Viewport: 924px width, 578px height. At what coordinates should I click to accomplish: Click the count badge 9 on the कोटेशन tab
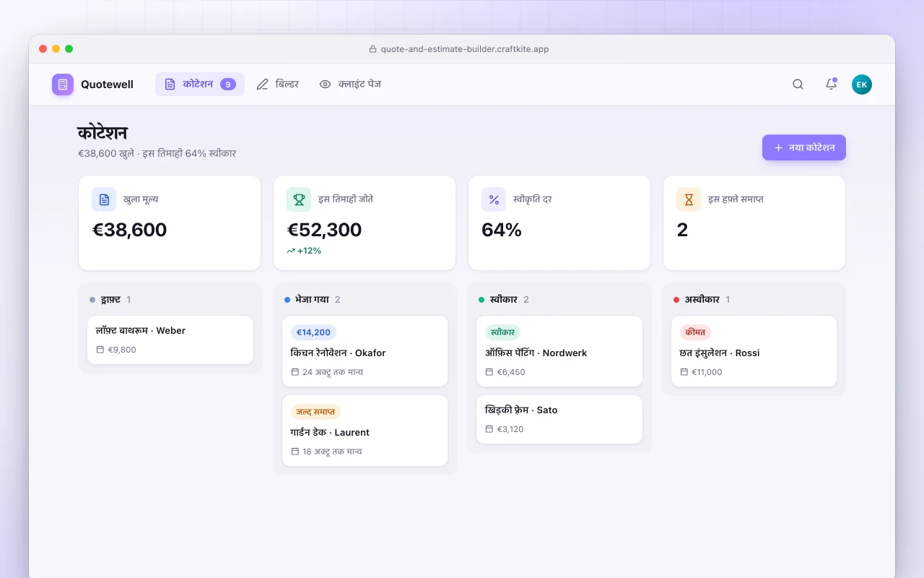tap(228, 85)
